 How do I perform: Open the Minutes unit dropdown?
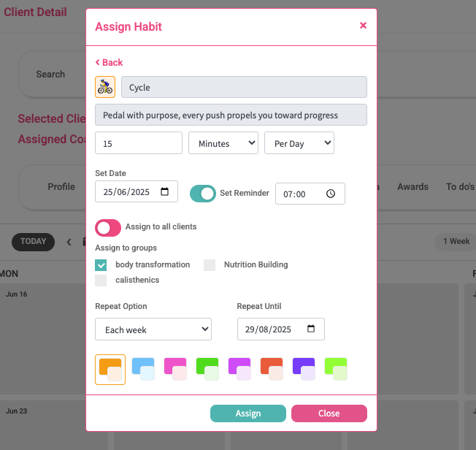point(223,143)
